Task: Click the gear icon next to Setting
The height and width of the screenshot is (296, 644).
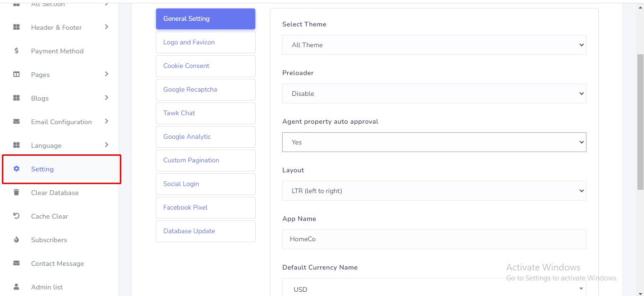Action: 17,169
